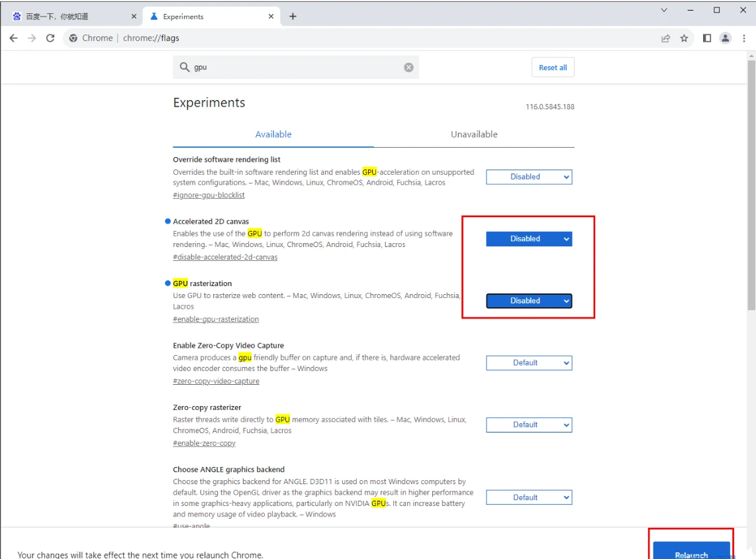The image size is (756, 559).
Task: Click blue modified dot beside Accelerated 2D canvas
Action: point(167,221)
